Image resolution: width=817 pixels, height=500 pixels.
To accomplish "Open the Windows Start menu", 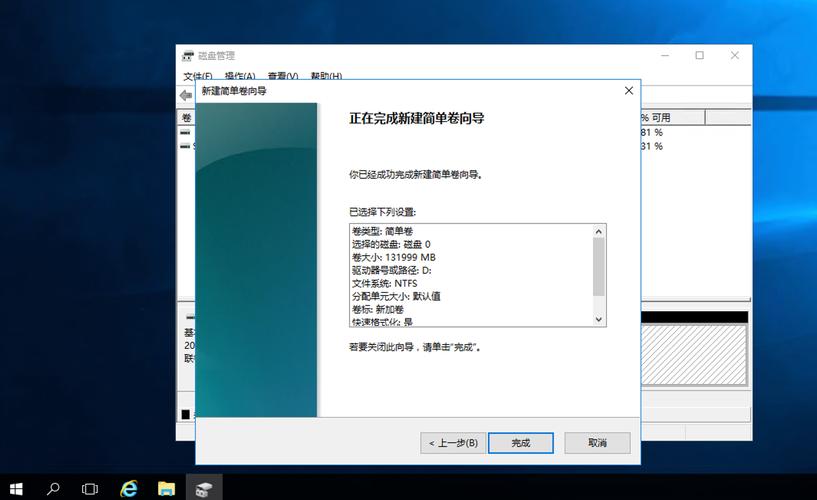I will point(16,489).
